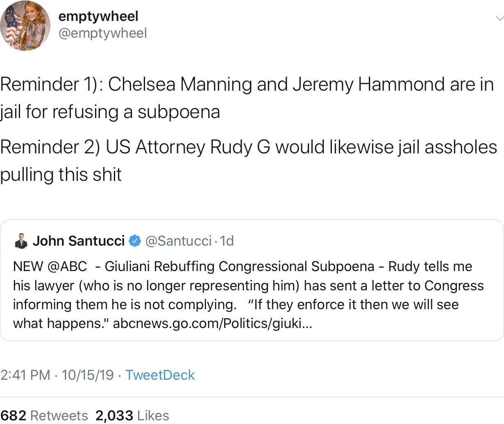Image resolution: width=504 pixels, height=424 pixels.
Task: Click the TweetDeck source link
Action: (x=160, y=375)
